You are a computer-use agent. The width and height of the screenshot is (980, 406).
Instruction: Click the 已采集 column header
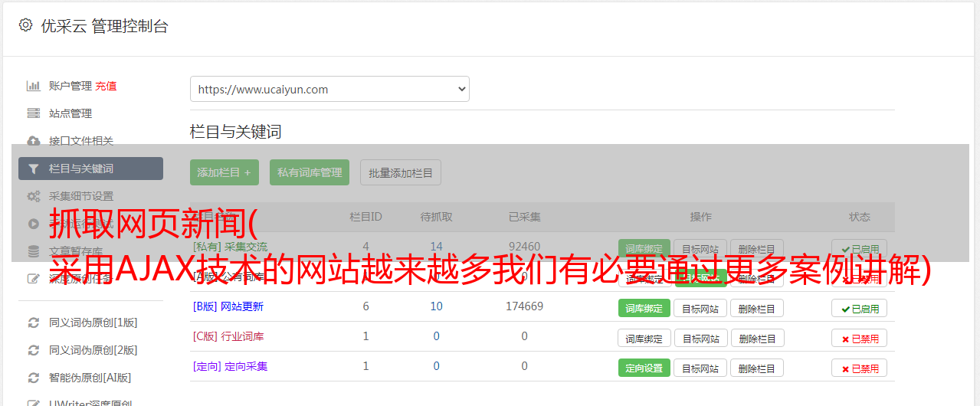tap(525, 217)
